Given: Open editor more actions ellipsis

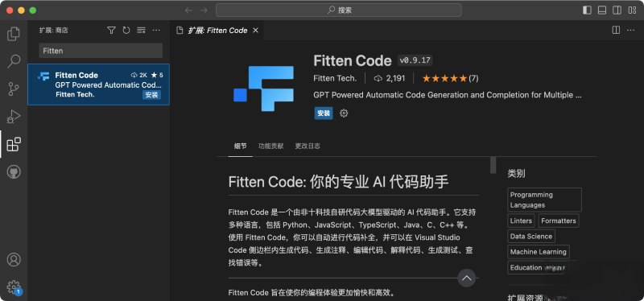Looking at the screenshot, I should (x=631, y=30).
